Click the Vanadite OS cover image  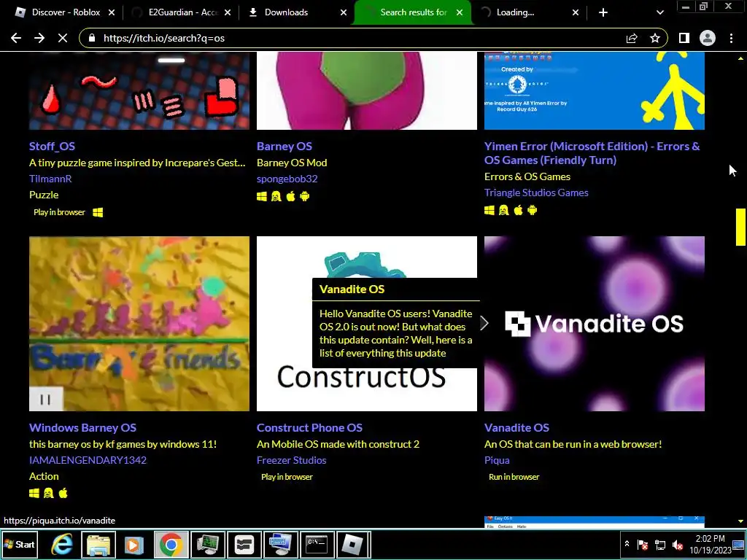pos(595,324)
